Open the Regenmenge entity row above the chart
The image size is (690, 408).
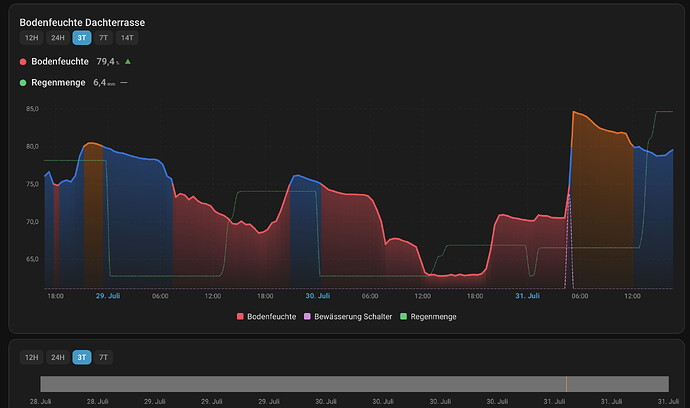[73, 83]
